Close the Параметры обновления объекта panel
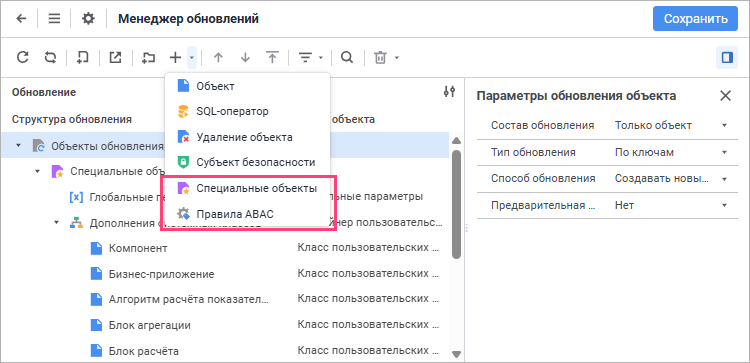This screenshot has width=750, height=363. (x=726, y=96)
